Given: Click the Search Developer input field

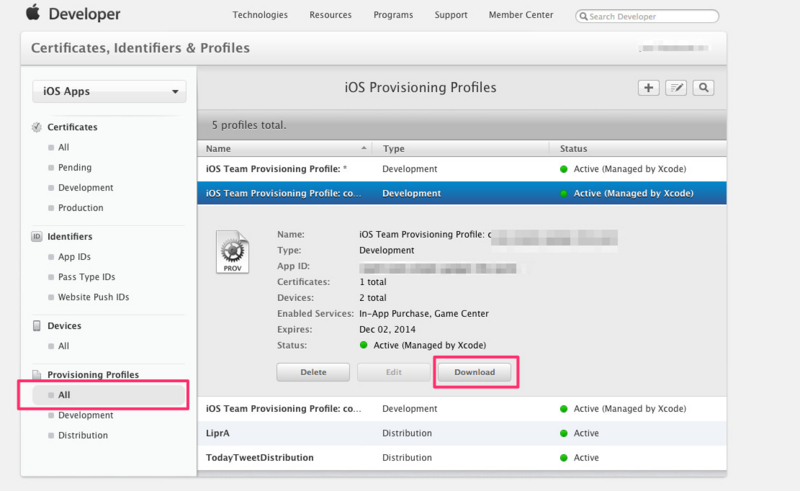Looking at the screenshot, I should 647,16.
